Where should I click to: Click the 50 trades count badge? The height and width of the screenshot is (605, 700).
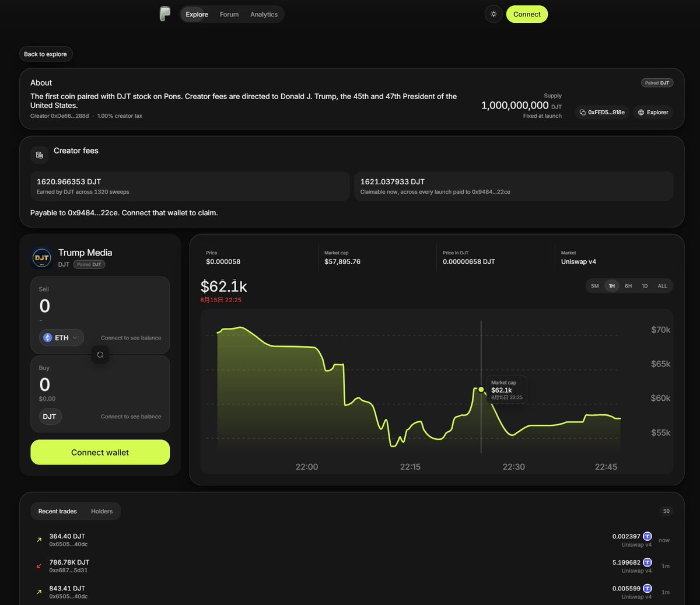click(x=666, y=511)
